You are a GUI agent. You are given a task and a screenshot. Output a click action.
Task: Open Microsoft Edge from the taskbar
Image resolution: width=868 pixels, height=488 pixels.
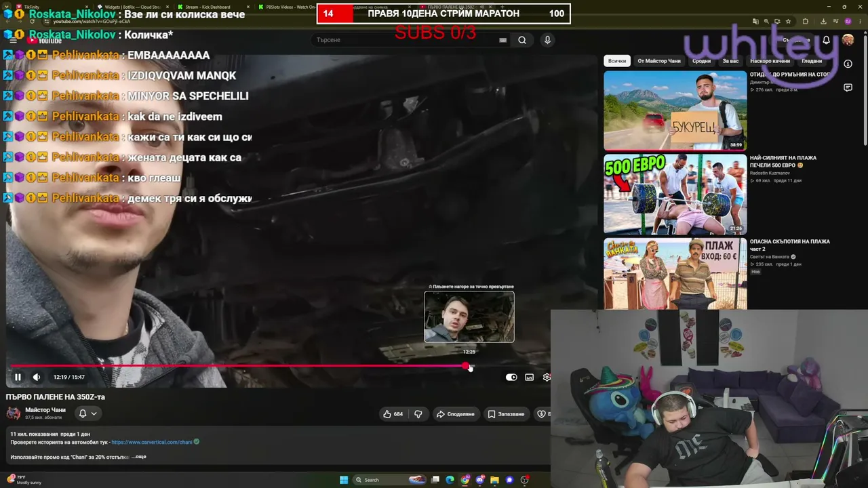(450, 480)
